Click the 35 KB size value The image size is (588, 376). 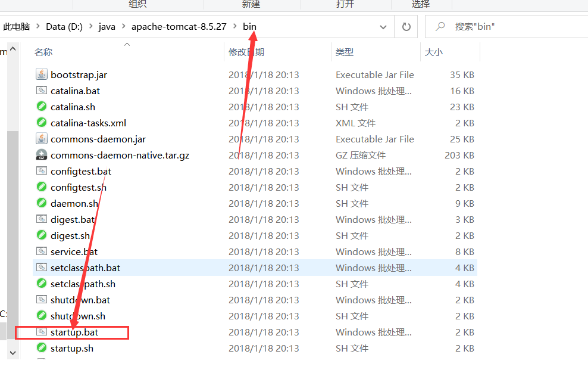pos(462,74)
